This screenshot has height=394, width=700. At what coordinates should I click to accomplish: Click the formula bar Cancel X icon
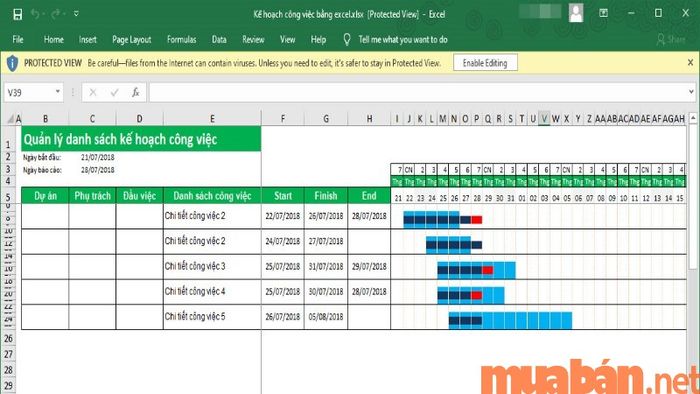[93, 92]
